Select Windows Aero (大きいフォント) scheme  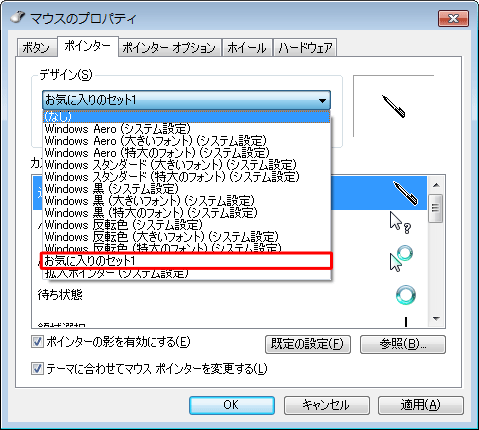pyautogui.click(x=187, y=141)
